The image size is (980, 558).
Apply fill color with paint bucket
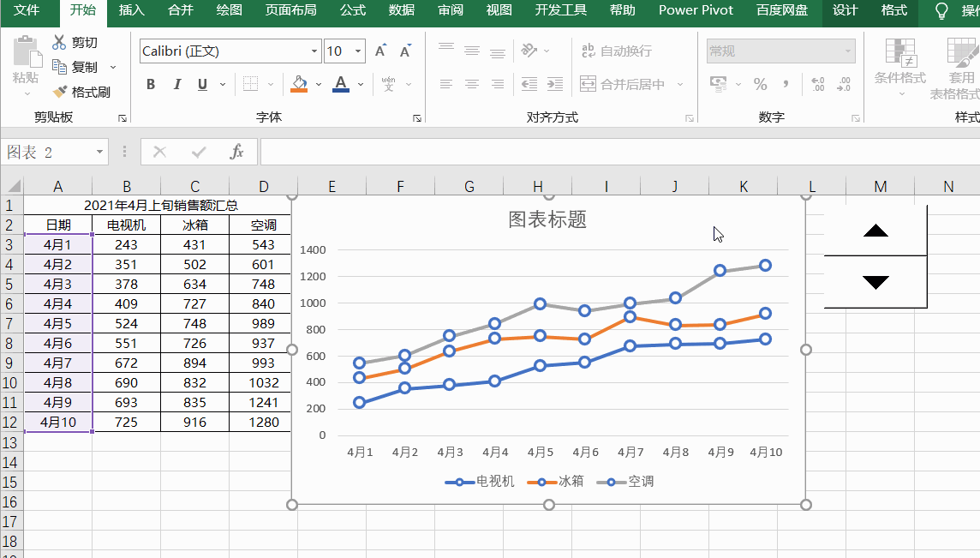(299, 84)
